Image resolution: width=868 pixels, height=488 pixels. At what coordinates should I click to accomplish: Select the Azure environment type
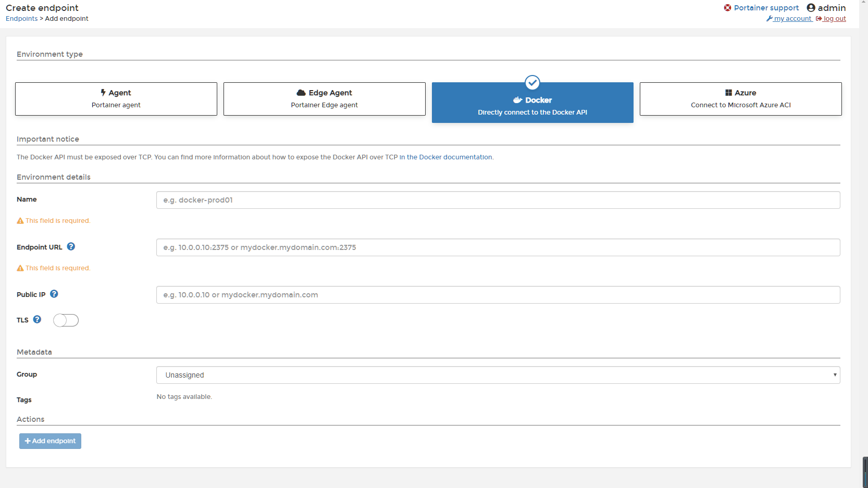point(740,99)
